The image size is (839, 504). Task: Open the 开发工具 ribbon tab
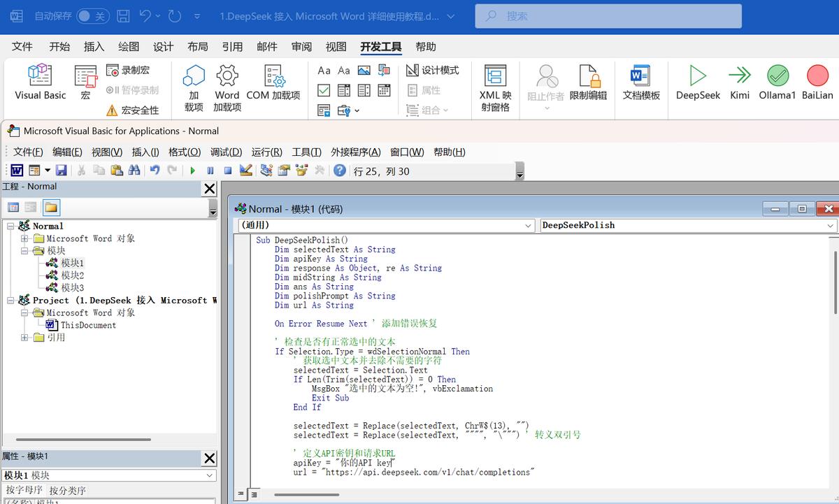[381, 47]
